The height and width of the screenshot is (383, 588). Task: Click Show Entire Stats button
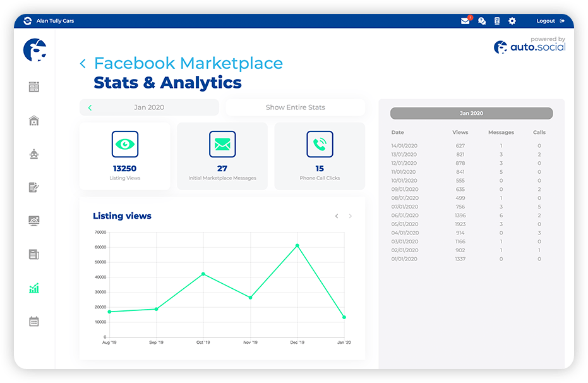pos(296,107)
